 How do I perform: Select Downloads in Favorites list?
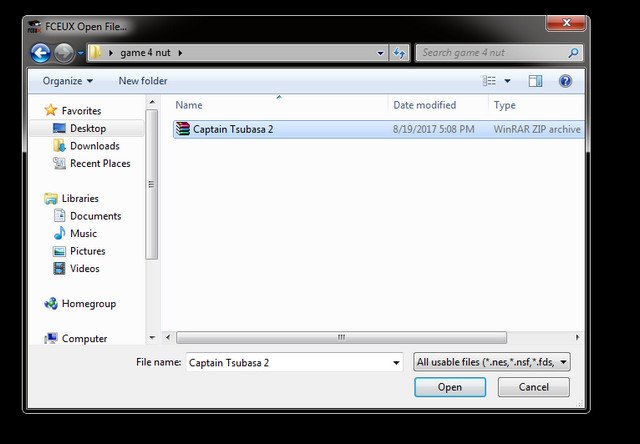94,146
